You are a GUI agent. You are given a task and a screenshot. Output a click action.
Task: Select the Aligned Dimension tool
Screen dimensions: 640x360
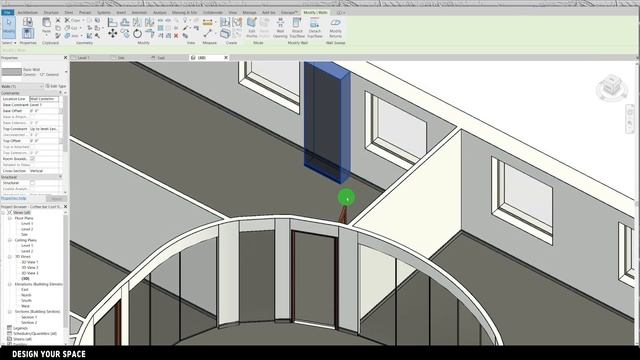[207, 22]
